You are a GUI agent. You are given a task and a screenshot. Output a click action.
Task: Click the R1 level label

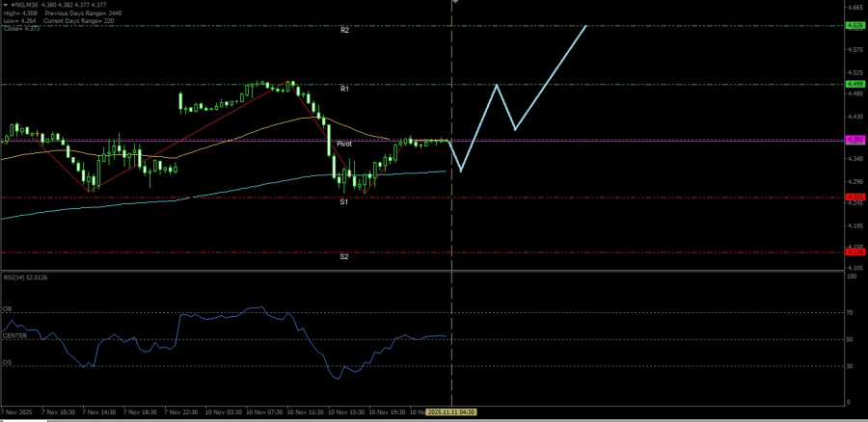[x=344, y=89]
